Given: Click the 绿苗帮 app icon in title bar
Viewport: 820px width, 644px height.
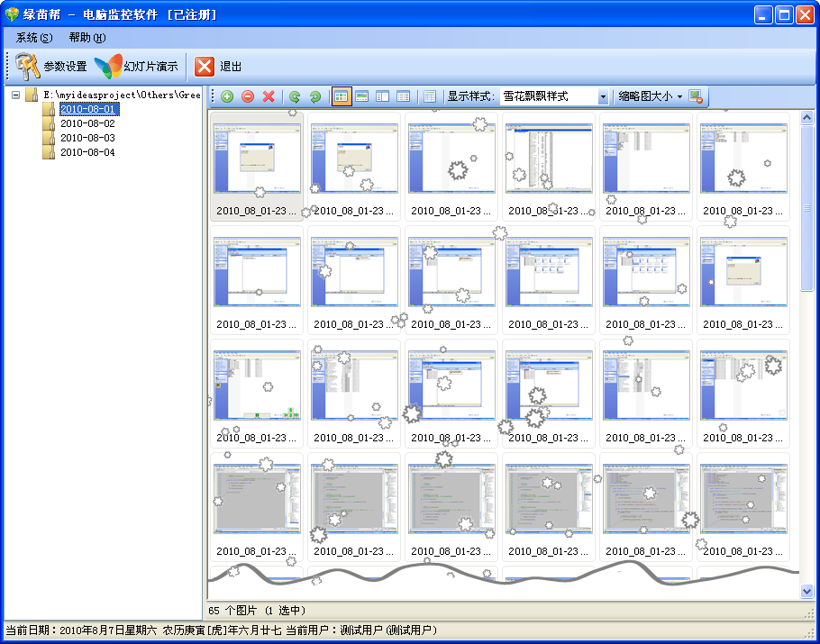Looking at the screenshot, I should pyautogui.click(x=12, y=14).
